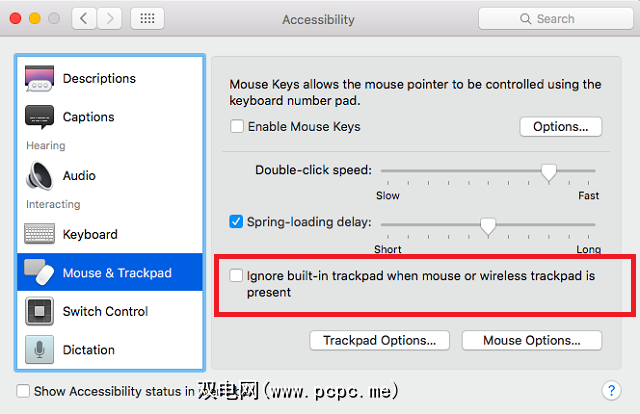Uncheck the Spring-loading delay checkbox
This screenshot has width=640, height=414.
pos(237,222)
